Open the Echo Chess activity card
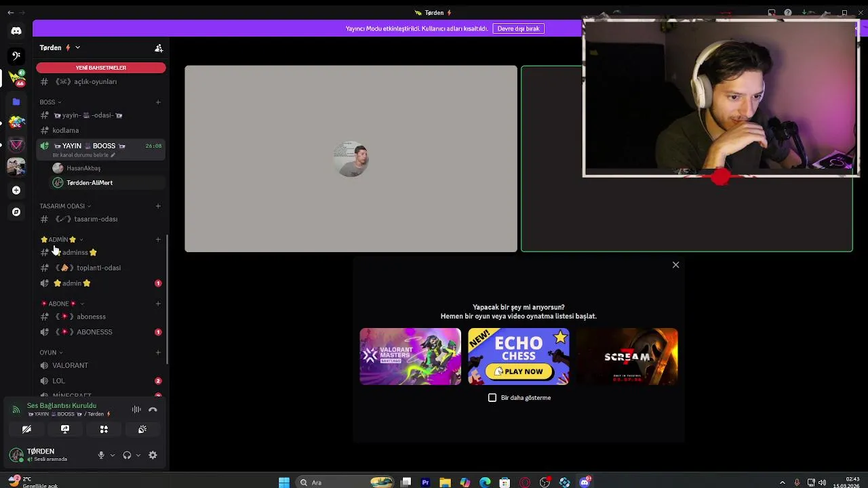868x488 pixels. point(519,357)
